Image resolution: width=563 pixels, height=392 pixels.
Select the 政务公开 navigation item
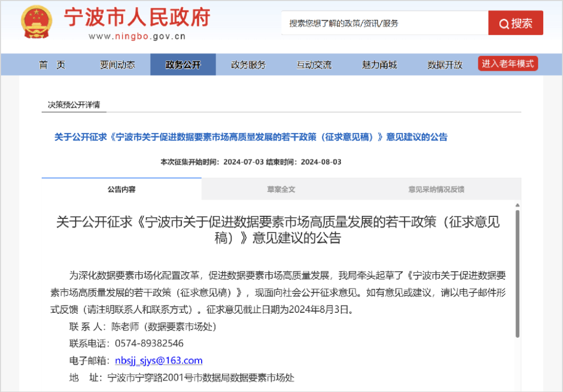pyautogui.click(x=183, y=65)
